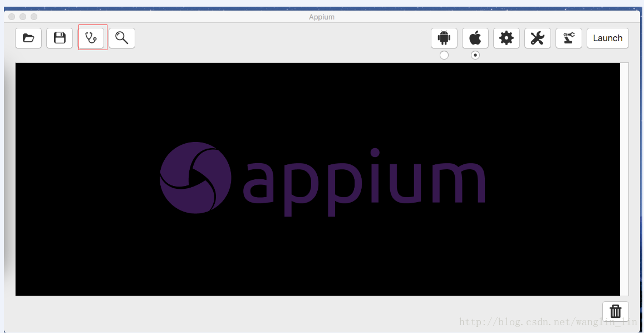Open the Inspector magnifying glass
The image size is (644, 333).
(x=122, y=38)
